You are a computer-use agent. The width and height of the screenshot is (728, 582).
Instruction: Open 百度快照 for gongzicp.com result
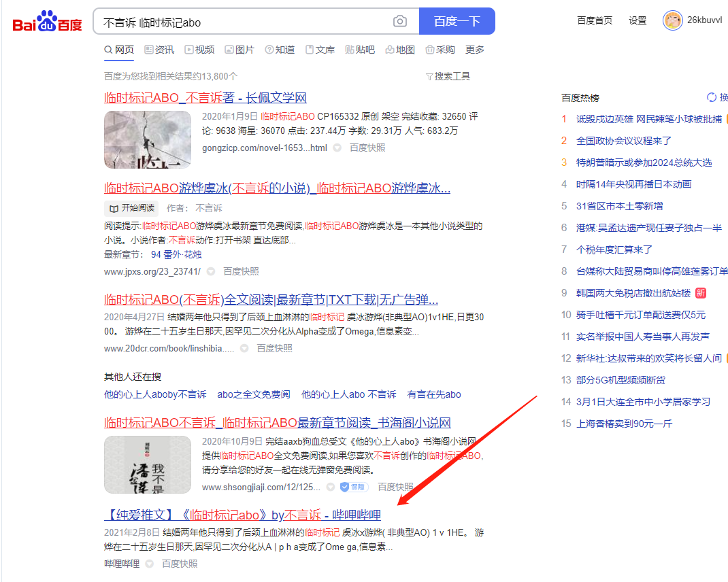pos(367,148)
